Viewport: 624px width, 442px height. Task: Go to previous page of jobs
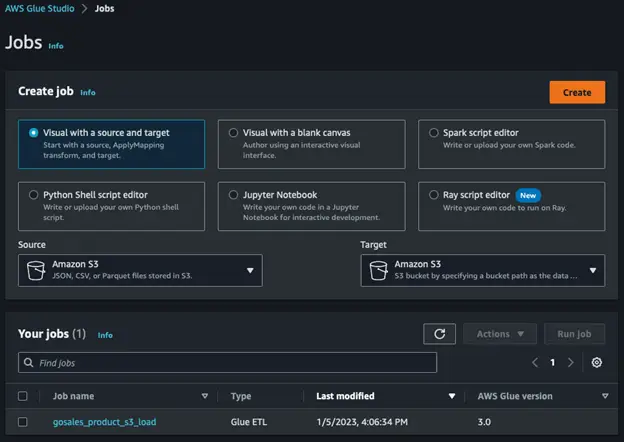[535, 362]
